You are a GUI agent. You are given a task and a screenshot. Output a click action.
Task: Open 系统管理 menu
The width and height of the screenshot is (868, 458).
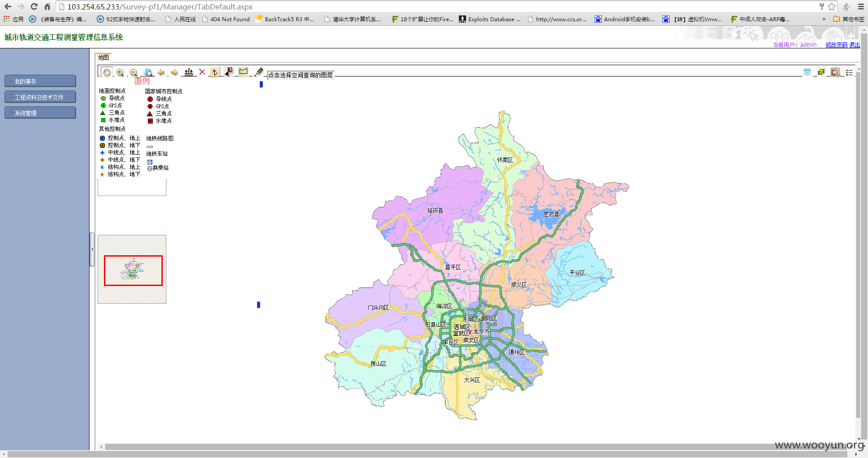point(40,113)
